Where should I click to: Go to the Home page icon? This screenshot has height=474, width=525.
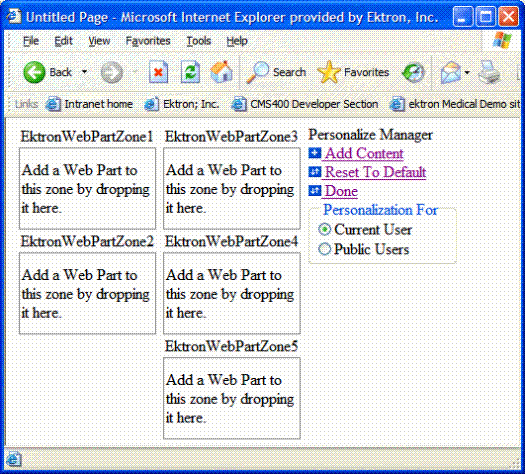tap(221, 72)
